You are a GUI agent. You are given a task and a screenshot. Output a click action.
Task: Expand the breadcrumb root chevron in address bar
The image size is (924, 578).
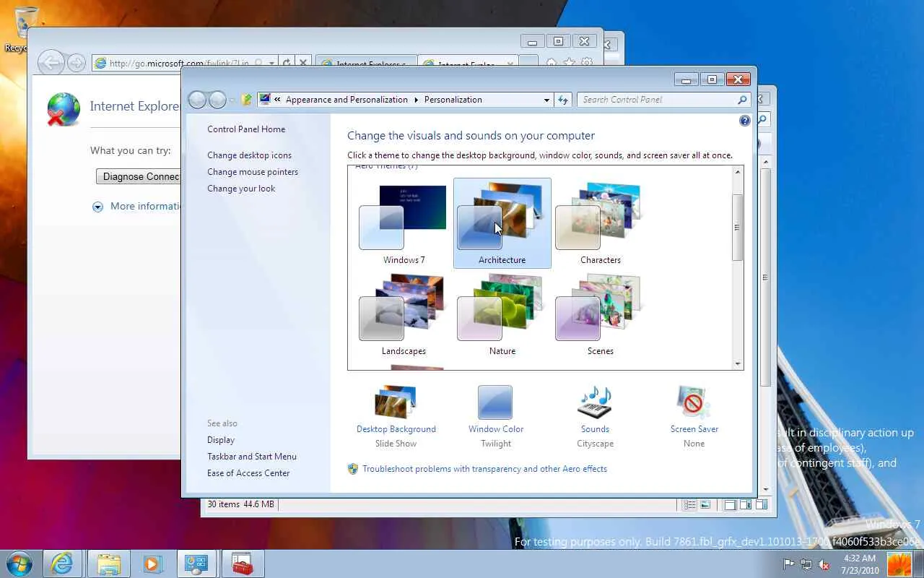277,100
